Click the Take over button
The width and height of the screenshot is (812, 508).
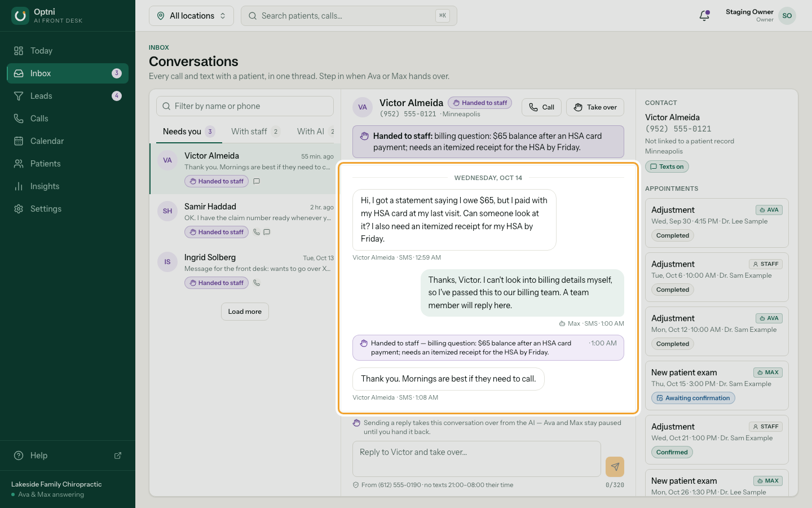(x=595, y=107)
